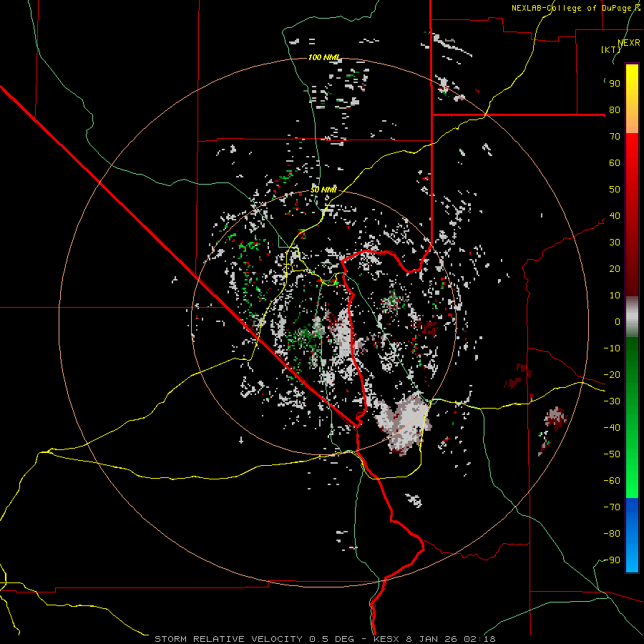The width and height of the screenshot is (644, 644).
Task: Pick the -30 scale value
Action: point(612,401)
